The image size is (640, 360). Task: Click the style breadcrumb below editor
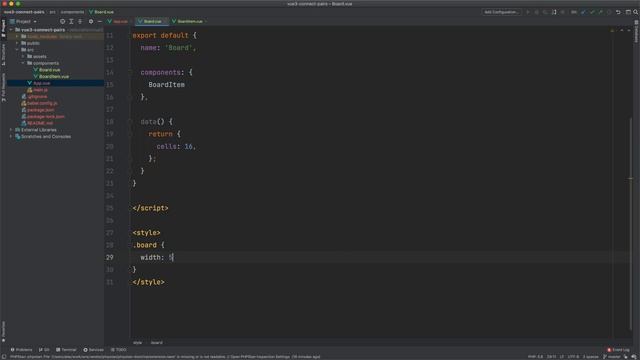point(137,343)
